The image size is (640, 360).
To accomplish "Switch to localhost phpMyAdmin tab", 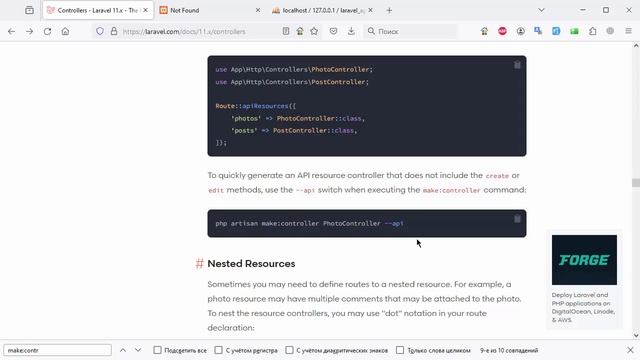I will pos(322,10).
